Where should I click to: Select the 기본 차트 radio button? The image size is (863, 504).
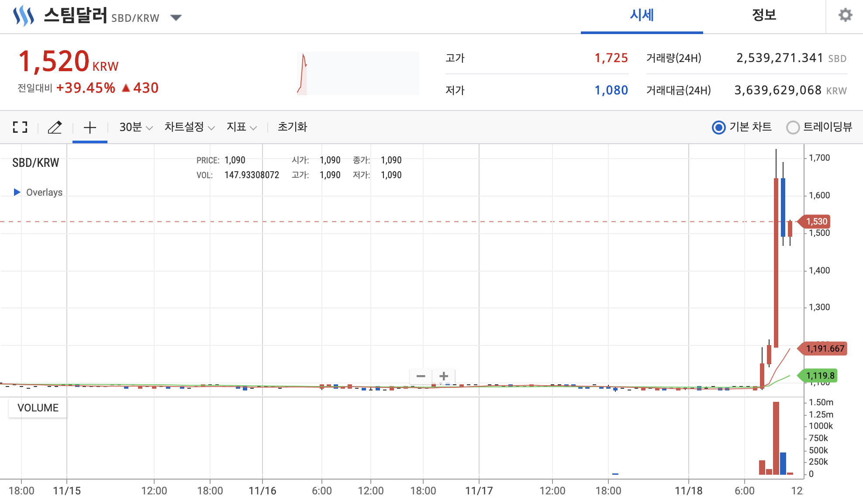coord(718,128)
